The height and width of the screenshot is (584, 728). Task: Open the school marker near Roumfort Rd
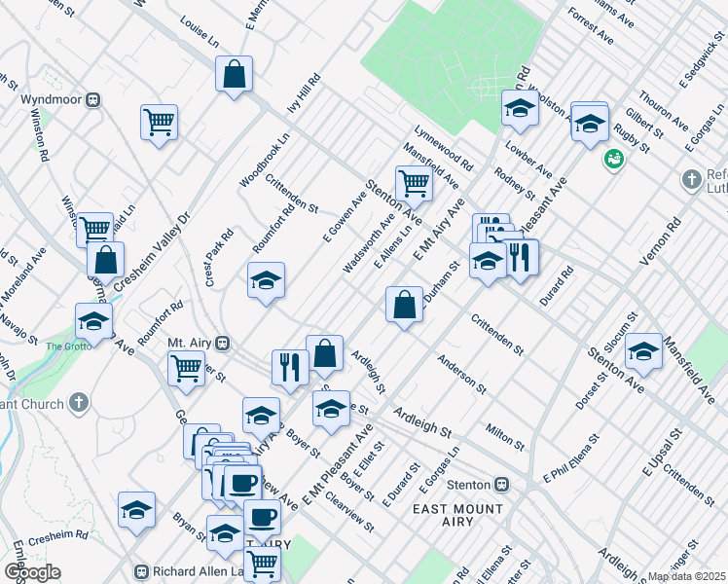point(266,280)
